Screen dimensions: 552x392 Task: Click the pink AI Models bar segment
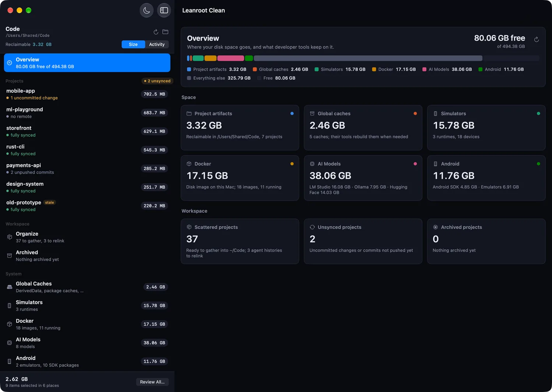pyautogui.click(x=231, y=58)
